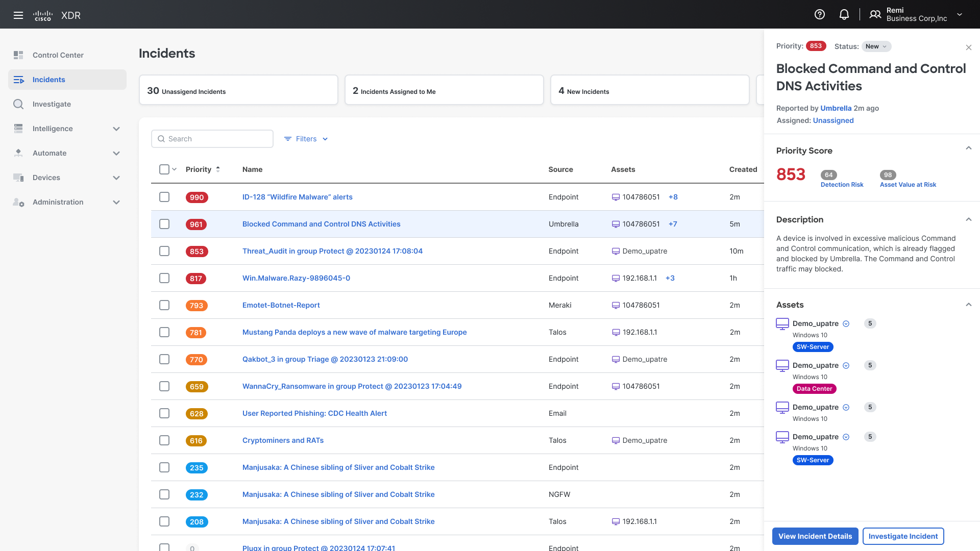This screenshot has width=980, height=551.
Task: Go to Control Center
Action: 67,55
